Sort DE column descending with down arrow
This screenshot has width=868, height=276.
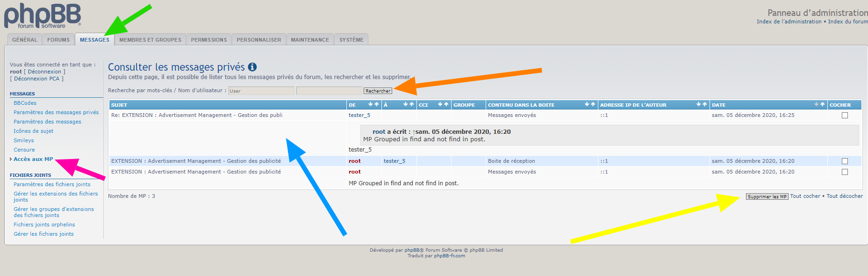tap(370, 104)
